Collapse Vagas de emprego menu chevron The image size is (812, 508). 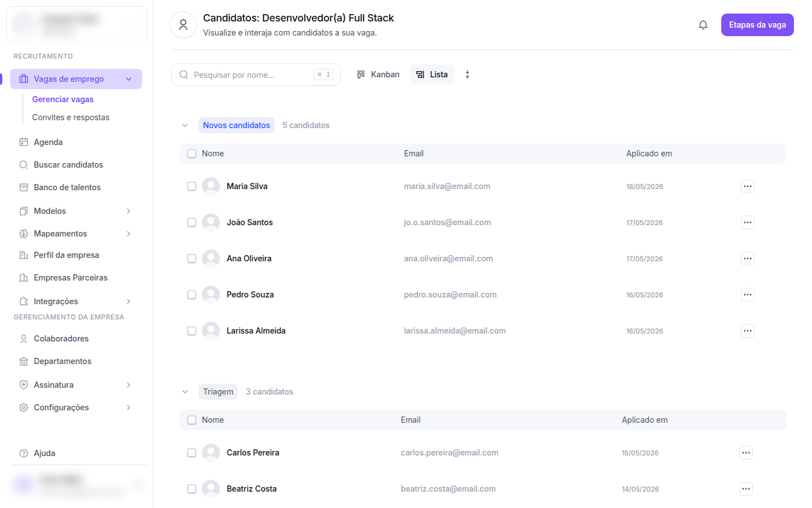point(129,79)
